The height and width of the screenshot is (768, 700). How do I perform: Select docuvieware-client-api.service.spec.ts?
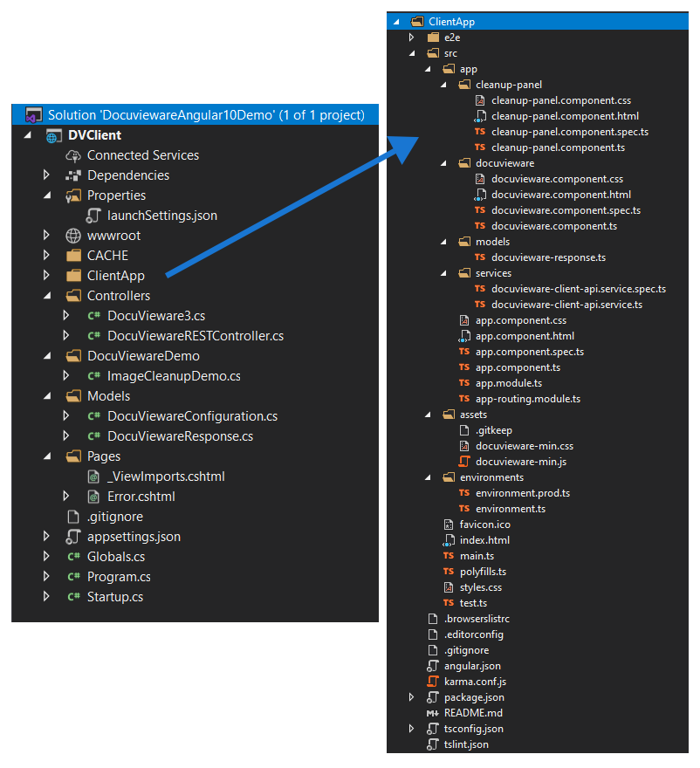pyautogui.click(x=579, y=289)
